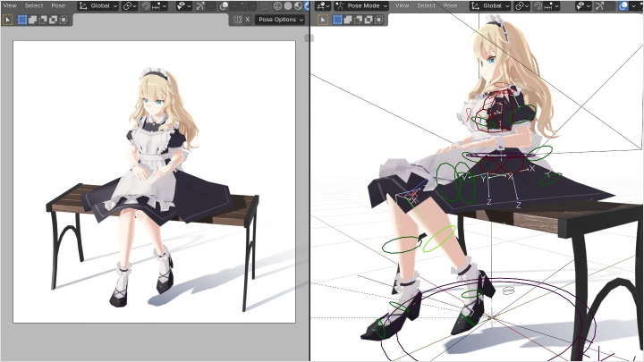This screenshot has height=362, width=644.
Task: Open Pose Mode dropdown in right viewport
Action: pyautogui.click(x=361, y=5)
